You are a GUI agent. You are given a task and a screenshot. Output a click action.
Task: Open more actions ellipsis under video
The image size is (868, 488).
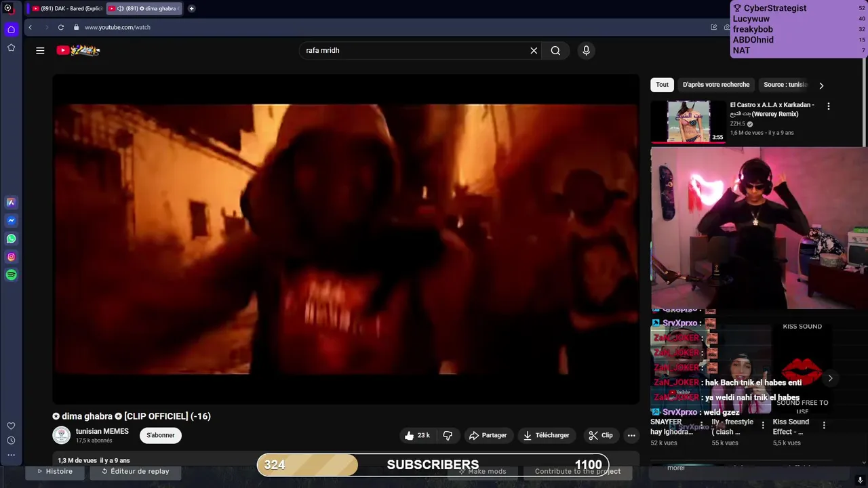pyautogui.click(x=631, y=435)
